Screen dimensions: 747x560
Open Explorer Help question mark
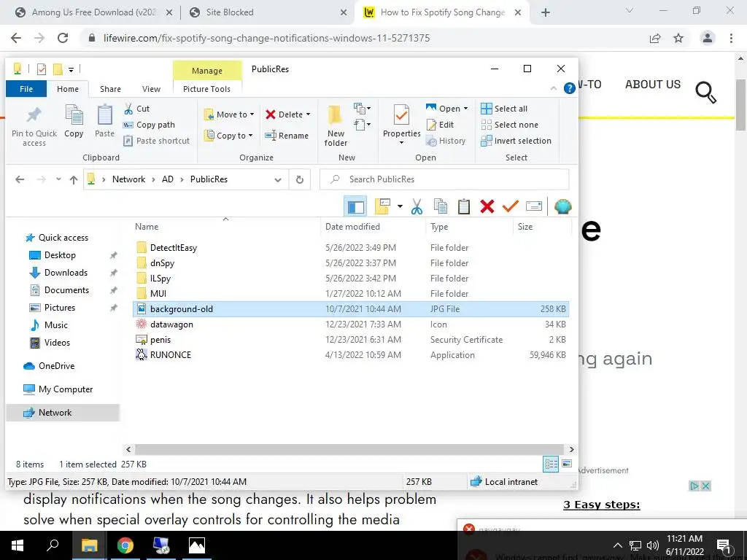click(x=569, y=88)
